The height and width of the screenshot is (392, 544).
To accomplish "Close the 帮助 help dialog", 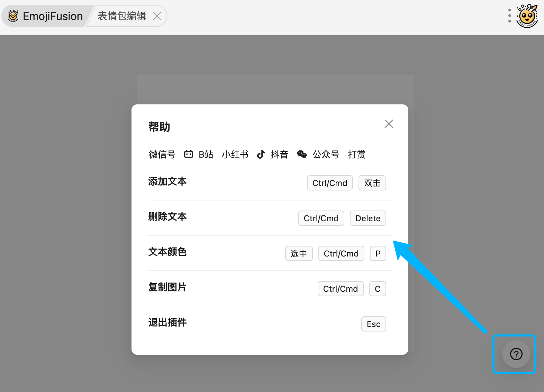I will tap(389, 124).
